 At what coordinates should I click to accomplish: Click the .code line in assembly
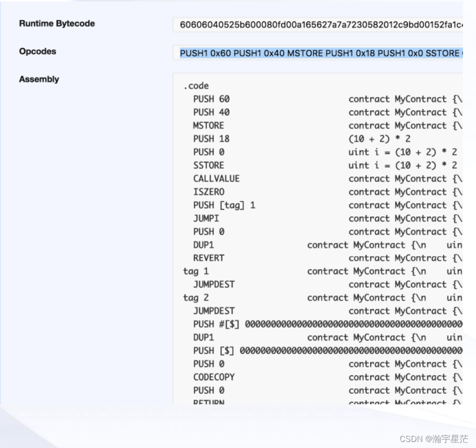196,86
